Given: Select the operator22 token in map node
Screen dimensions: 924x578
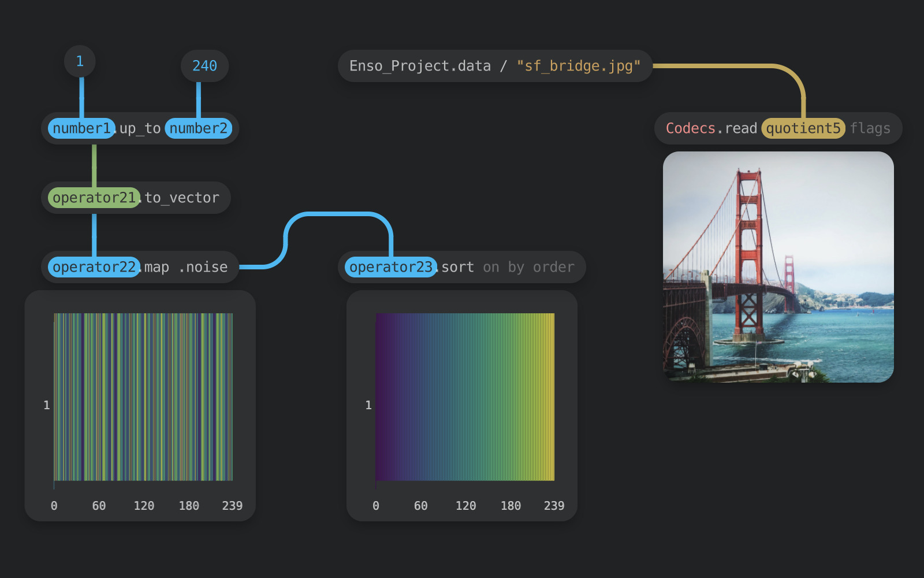Looking at the screenshot, I should click(94, 267).
